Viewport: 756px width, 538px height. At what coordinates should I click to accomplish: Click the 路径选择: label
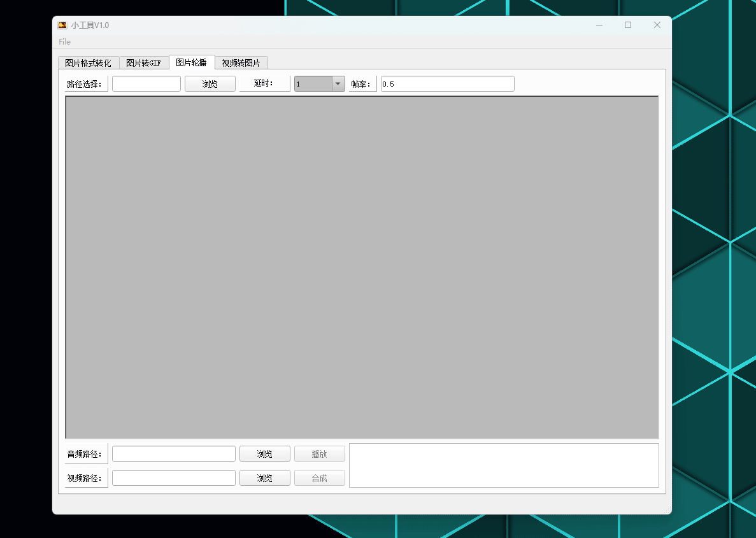pos(87,84)
